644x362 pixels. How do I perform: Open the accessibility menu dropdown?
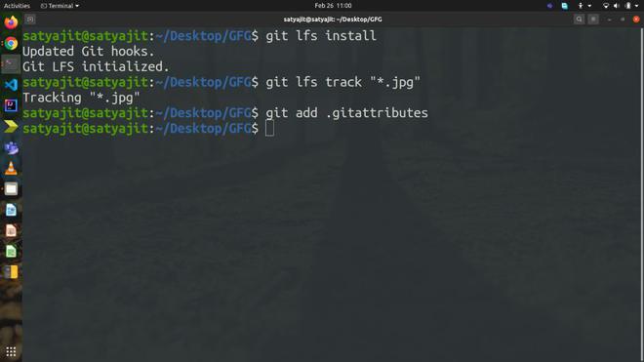(x=584, y=6)
